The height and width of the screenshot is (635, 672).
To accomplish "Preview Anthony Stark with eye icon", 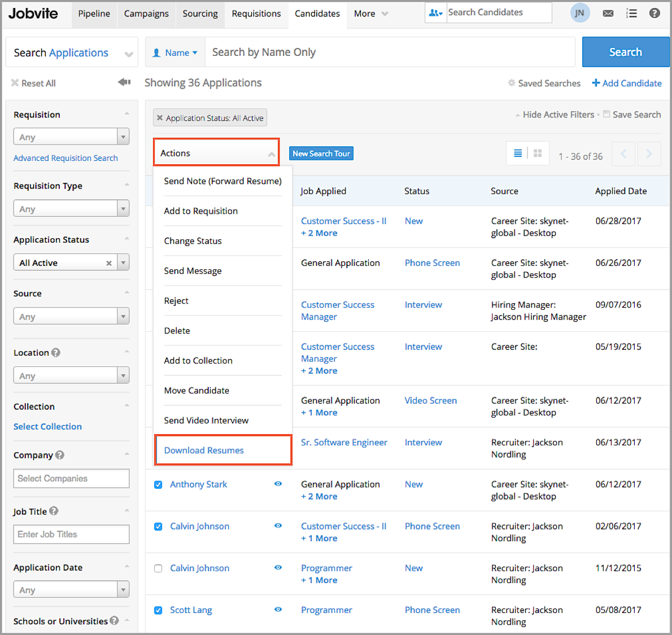I will pyautogui.click(x=278, y=484).
